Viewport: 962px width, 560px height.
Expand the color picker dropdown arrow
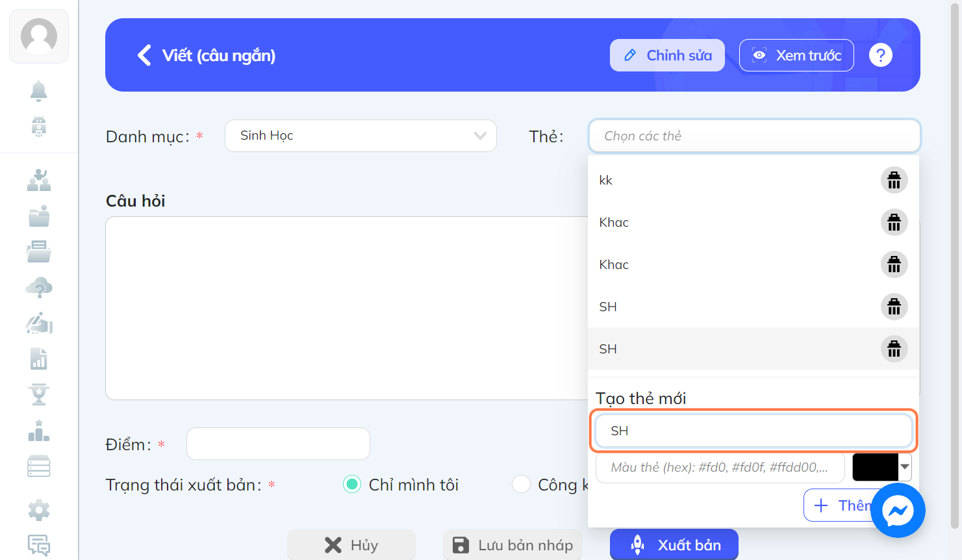coord(905,467)
